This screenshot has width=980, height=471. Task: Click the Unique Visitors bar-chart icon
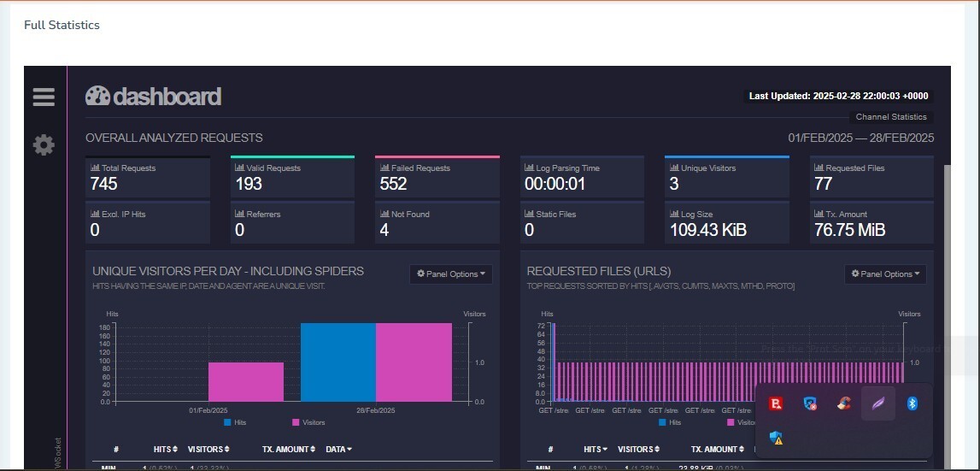click(674, 168)
